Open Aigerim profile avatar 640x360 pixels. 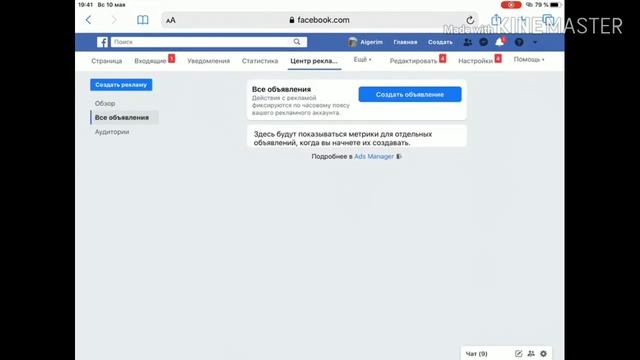[x=353, y=42]
